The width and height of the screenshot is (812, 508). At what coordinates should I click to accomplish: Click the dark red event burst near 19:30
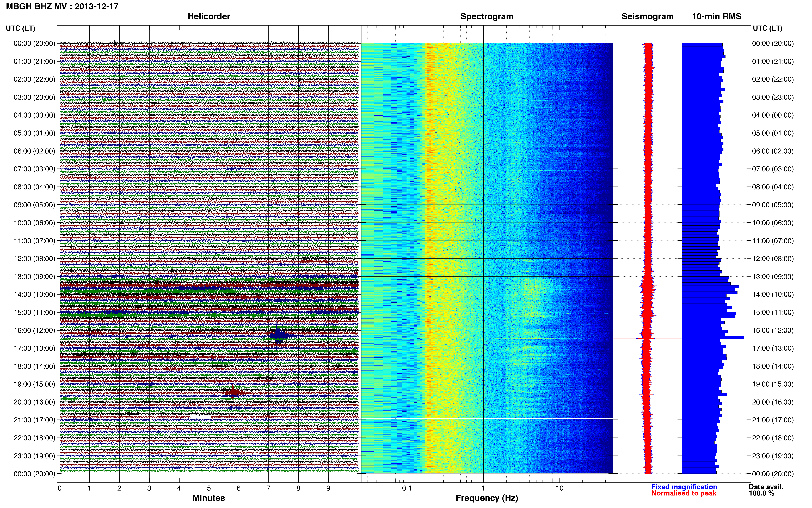pos(233,392)
